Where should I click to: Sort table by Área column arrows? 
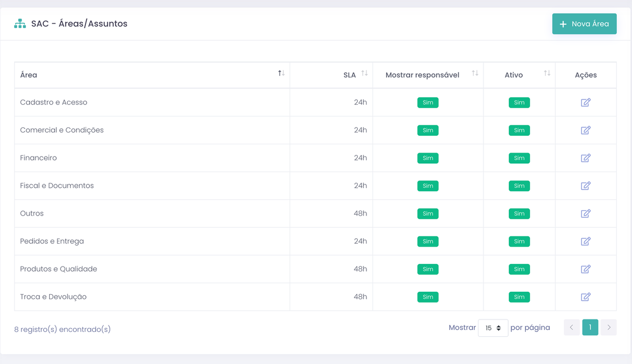pos(281,73)
